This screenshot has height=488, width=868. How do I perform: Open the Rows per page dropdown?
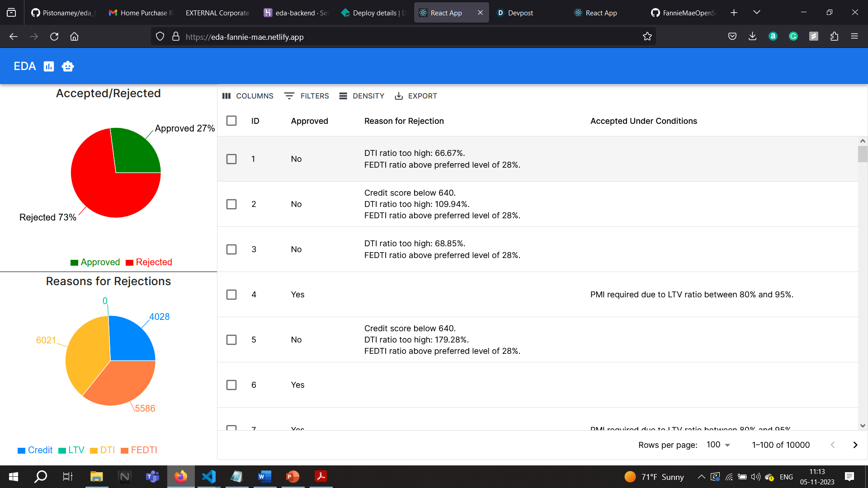(717, 445)
